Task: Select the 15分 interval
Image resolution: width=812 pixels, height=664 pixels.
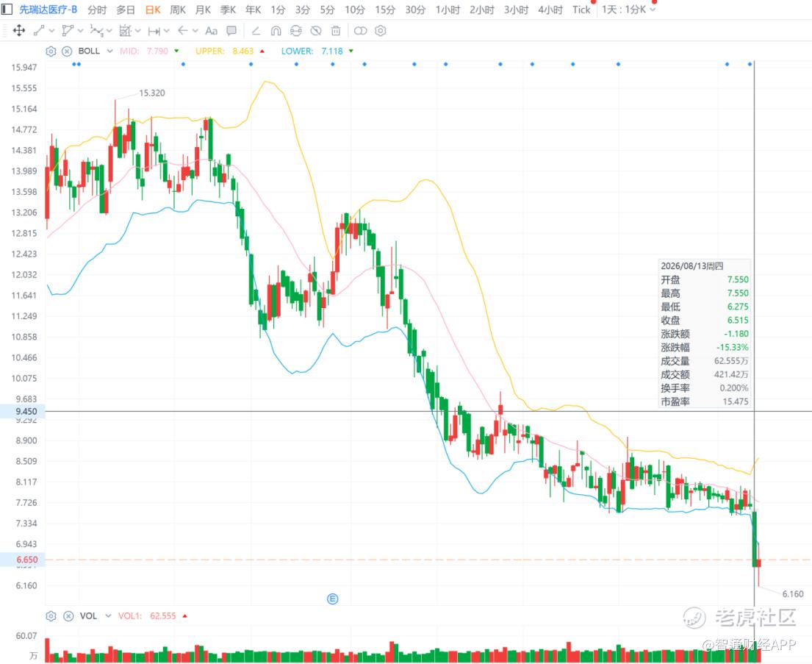Action: pyautogui.click(x=385, y=10)
